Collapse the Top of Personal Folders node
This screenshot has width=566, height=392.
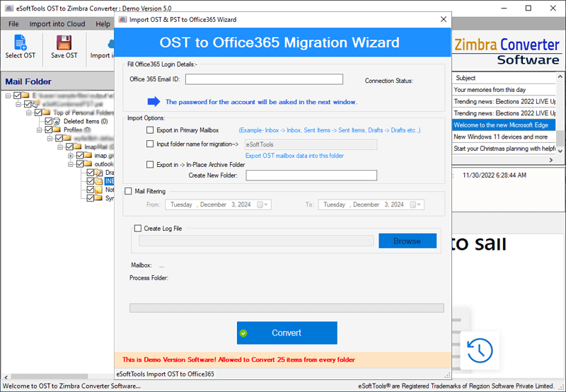29,113
